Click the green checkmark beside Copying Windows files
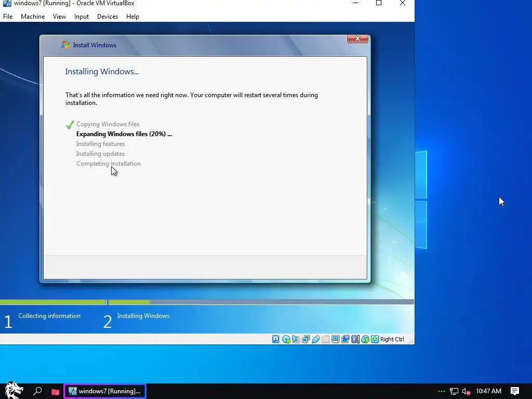Image resolution: width=532 pixels, height=399 pixels. [70, 125]
